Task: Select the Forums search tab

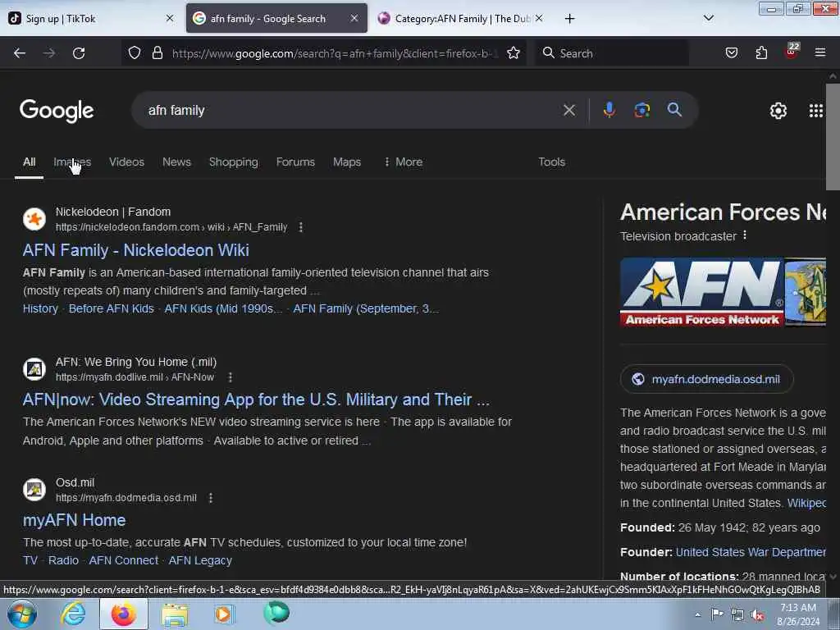Action: tap(295, 162)
